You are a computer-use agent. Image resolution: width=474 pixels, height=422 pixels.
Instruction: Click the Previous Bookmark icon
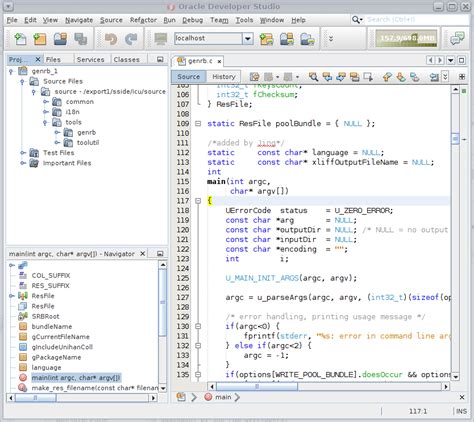387,77
